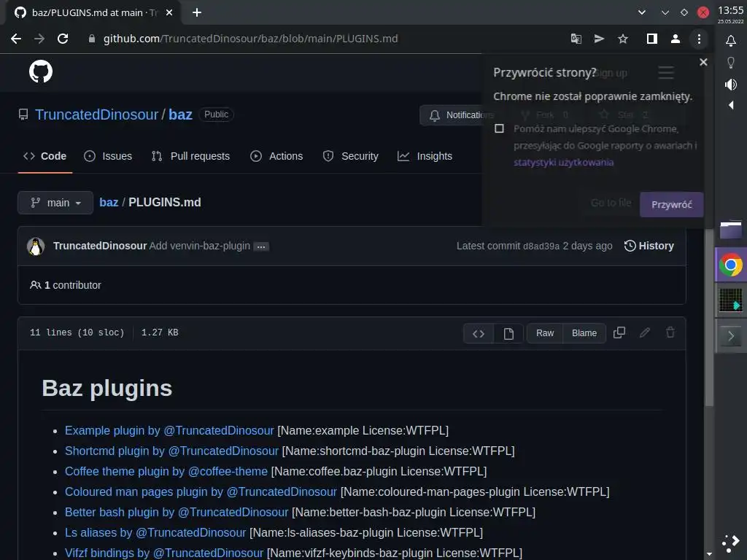
Task: Click the GitHub Octocat logo
Action: (x=41, y=72)
